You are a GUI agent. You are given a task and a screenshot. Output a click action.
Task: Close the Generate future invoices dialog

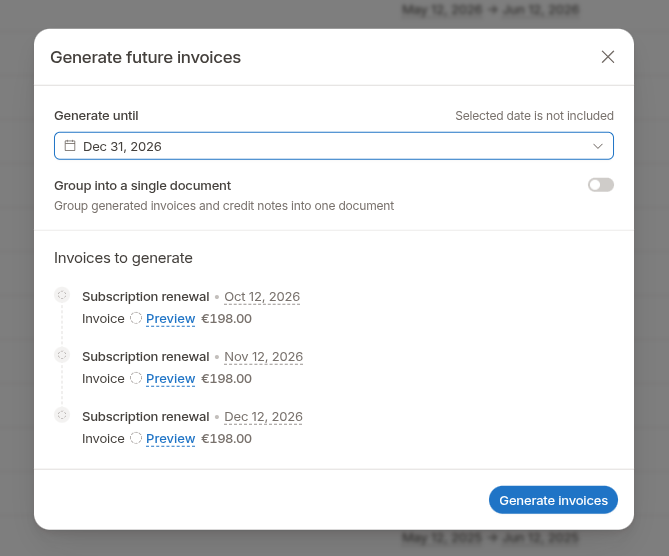pos(608,57)
